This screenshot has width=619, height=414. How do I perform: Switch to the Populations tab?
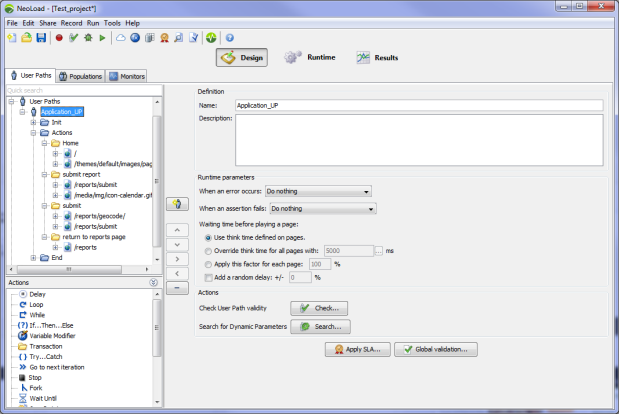click(80, 76)
